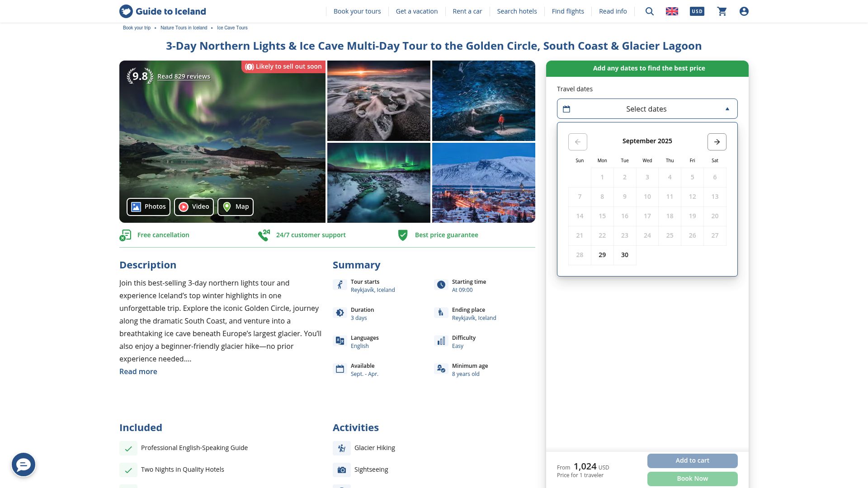Open Photos gallery button
The width and height of the screenshot is (868, 488).
(x=148, y=207)
